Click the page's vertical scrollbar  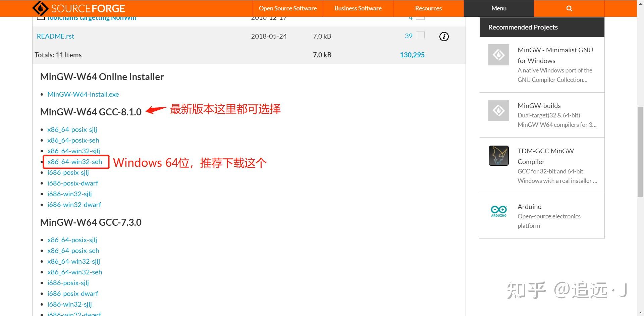coord(640,151)
